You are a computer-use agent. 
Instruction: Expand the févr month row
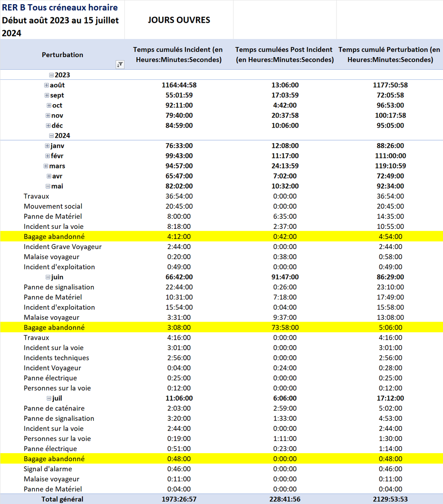pos(47,156)
